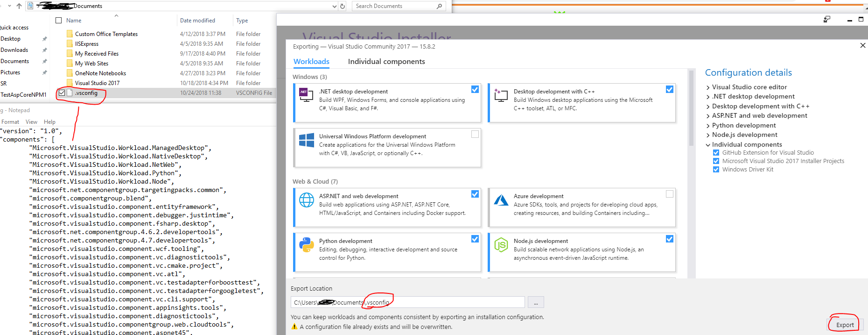868x335 pixels.
Task: Expand ASP.NET and web development details
Action: pyautogui.click(x=708, y=116)
